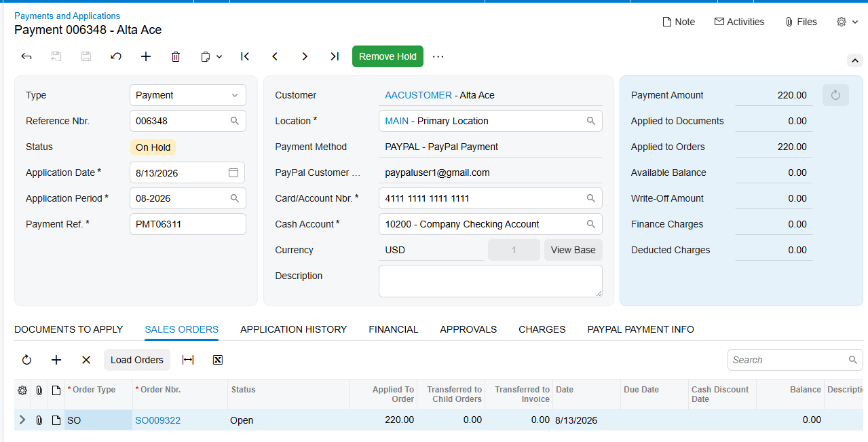Click the Export to Excel icon
Screen dimensions: 868x442
tap(218, 360)
